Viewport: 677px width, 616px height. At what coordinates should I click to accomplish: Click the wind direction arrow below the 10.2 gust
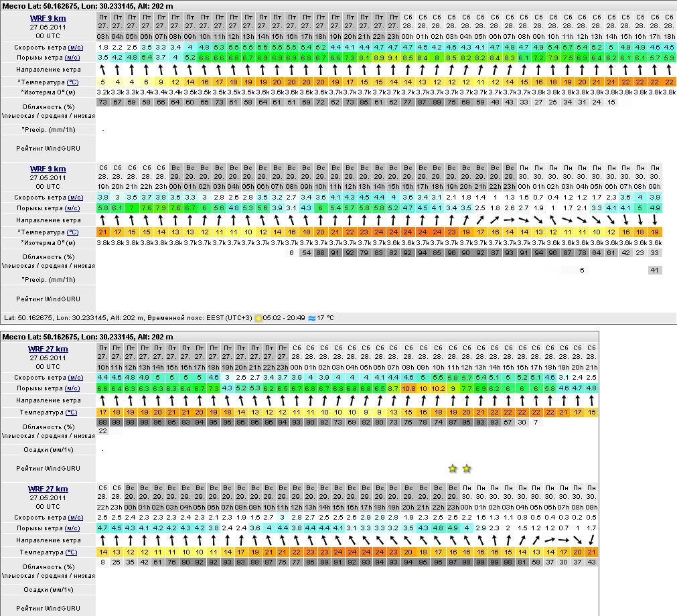(438, 400)
